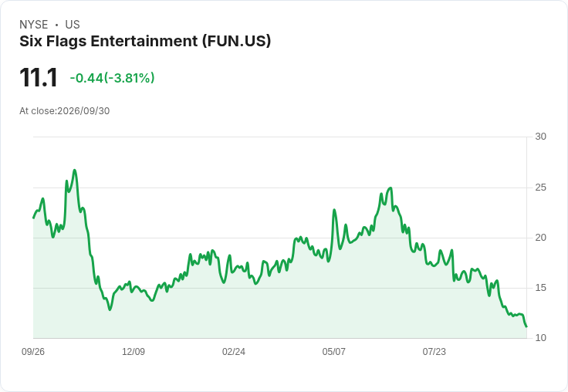Click the 10 y-axis value label

540,338
